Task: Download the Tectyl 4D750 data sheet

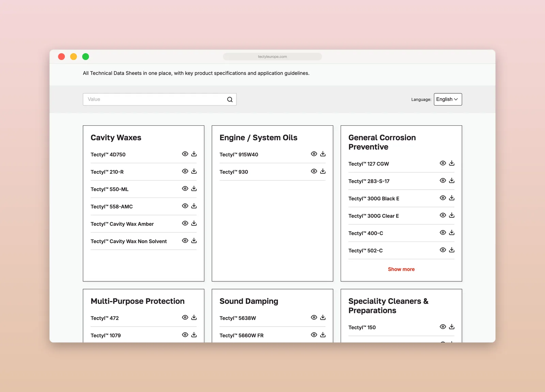Action: click(x=194, y=154)
